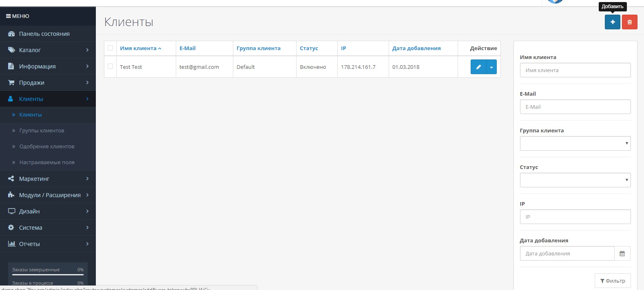The height and width of the screenshot is (290, 644).
Task: Click the pencil edit icon for Test Test
Action: (478, 67)
